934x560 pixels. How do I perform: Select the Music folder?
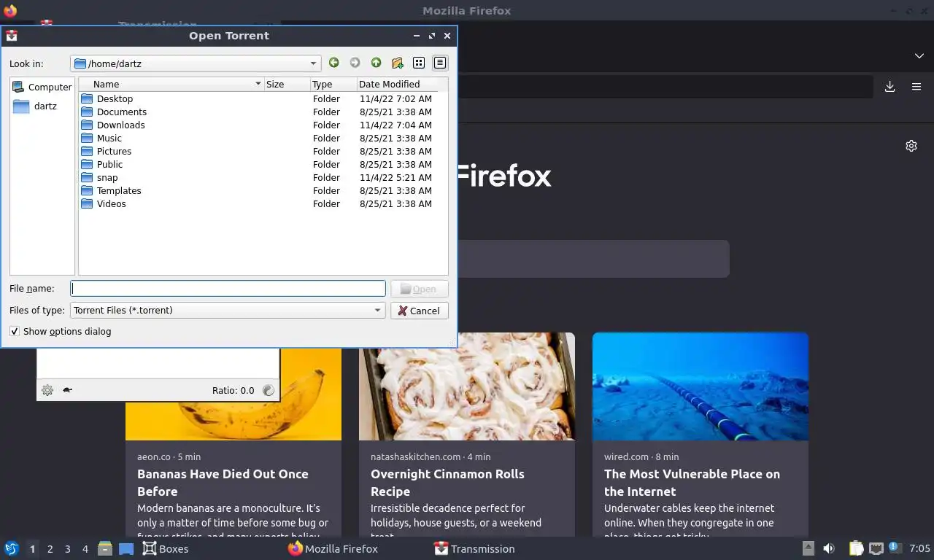(x=101, y=138)
